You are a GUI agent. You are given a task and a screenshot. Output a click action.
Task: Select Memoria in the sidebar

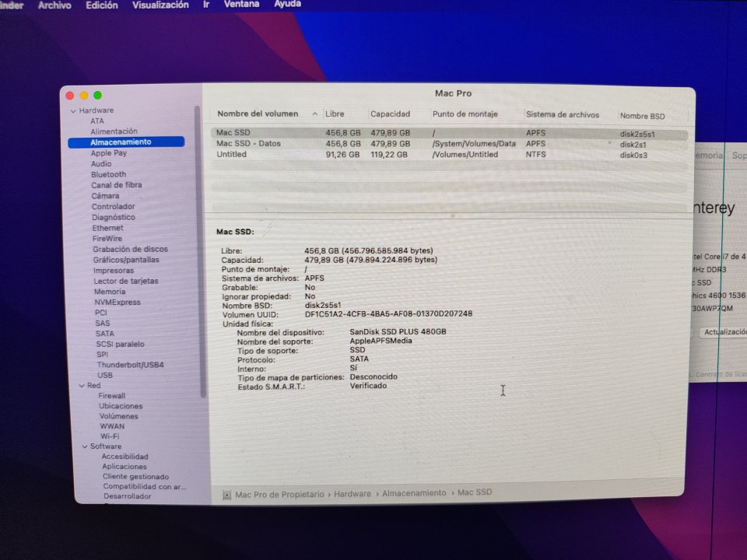point(110,292)
